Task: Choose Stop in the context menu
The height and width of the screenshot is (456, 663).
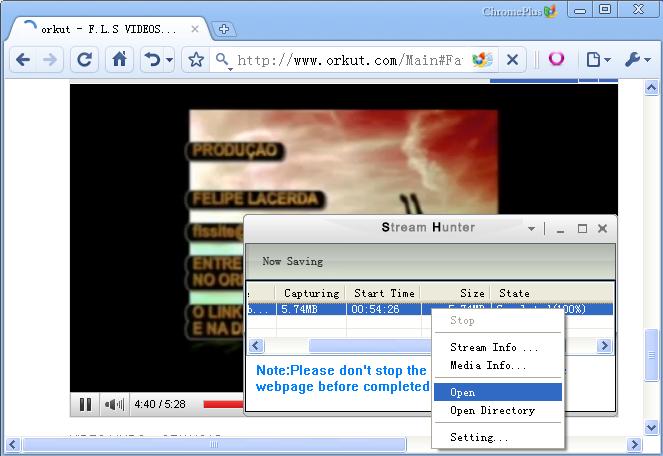Action: point(498,321)
